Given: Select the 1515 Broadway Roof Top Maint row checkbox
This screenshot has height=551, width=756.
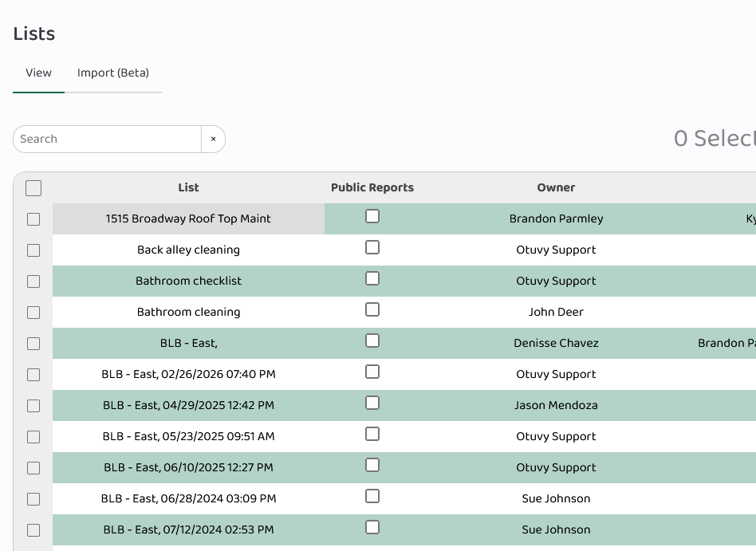Looking at the screenshot, I should tap(33, 219).
